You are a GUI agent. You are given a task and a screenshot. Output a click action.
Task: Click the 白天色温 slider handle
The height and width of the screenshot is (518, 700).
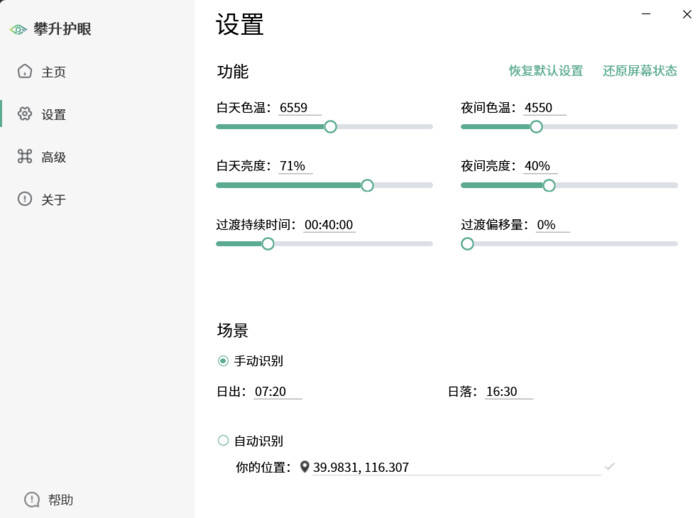pyautogui.click(x=330, y=127)
